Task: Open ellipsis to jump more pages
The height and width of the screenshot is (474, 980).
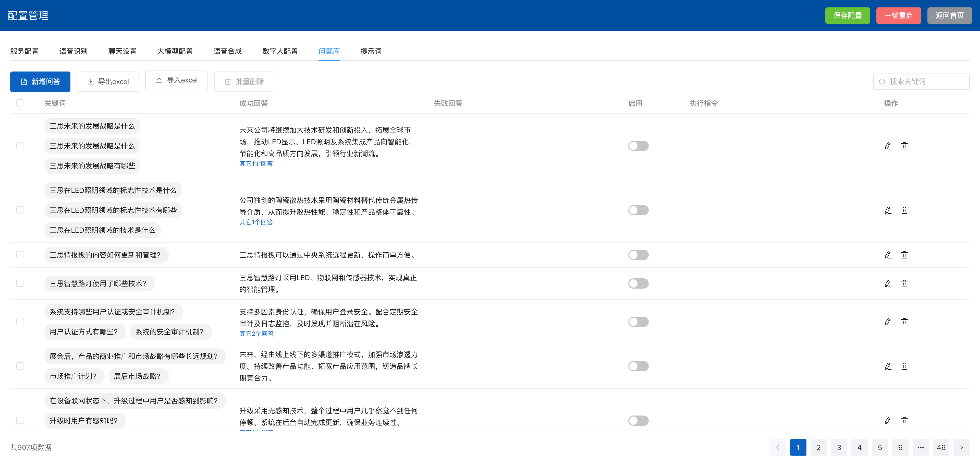Action: [x=920, y=447]
